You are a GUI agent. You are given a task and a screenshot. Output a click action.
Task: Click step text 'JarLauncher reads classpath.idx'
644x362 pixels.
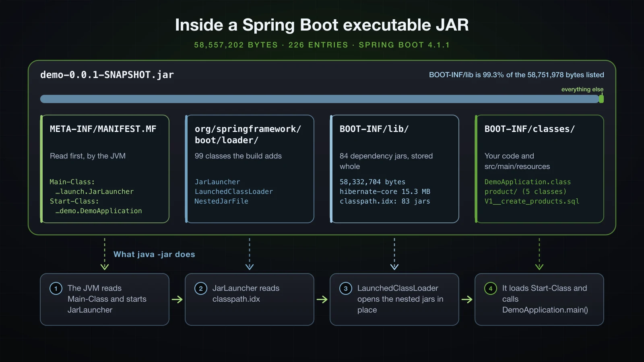pos(246,294)
